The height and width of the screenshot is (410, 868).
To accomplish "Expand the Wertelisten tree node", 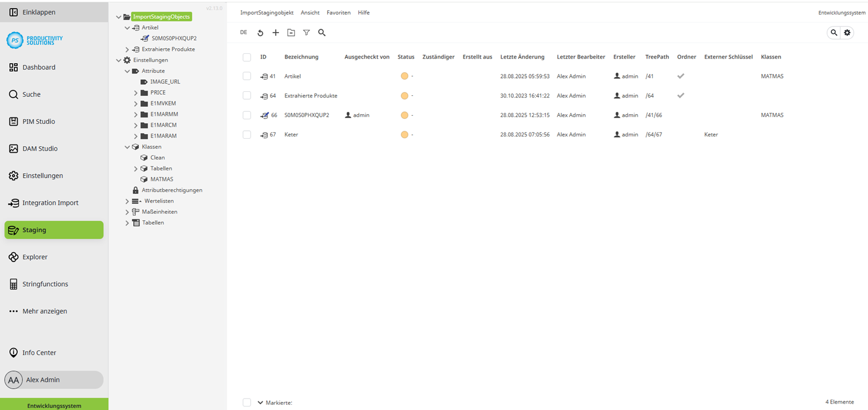I will [x=127, y=201].
